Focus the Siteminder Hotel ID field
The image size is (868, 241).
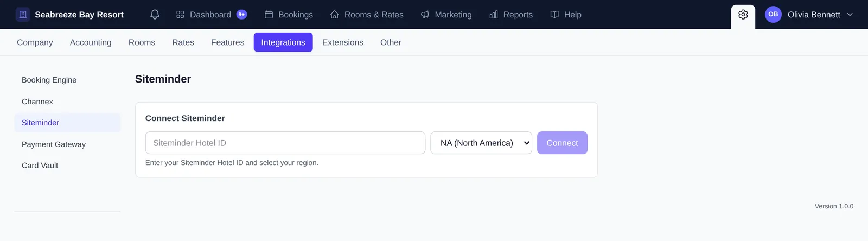click(x=285, y=143)
